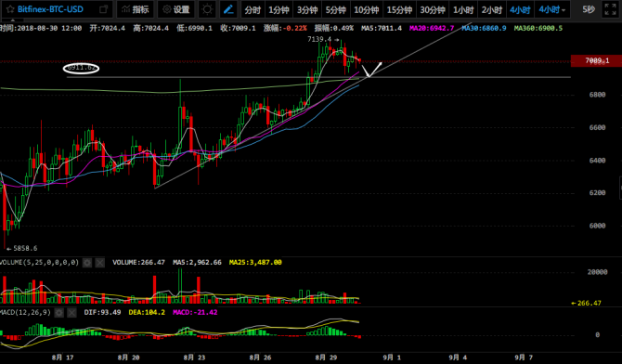
Task: Activate the pencil drawing tool
Action: (x=228, y=9)
